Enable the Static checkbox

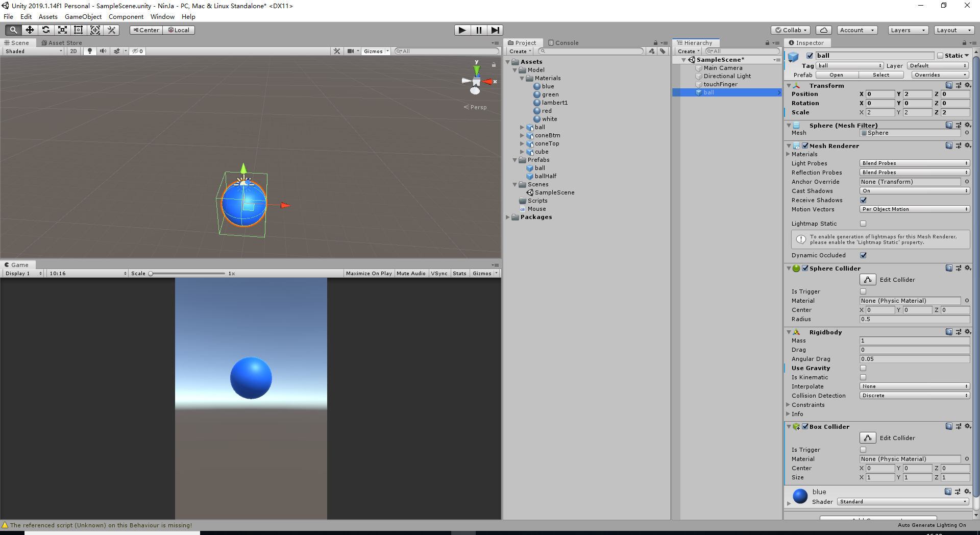tap(940, 56)
